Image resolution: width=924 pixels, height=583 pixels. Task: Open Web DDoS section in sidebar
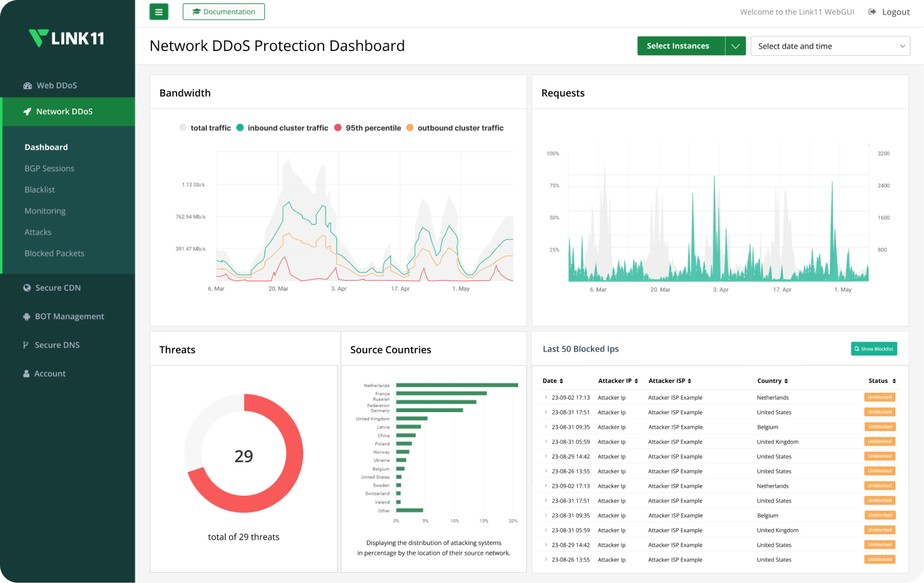click(x=56, y=85)
